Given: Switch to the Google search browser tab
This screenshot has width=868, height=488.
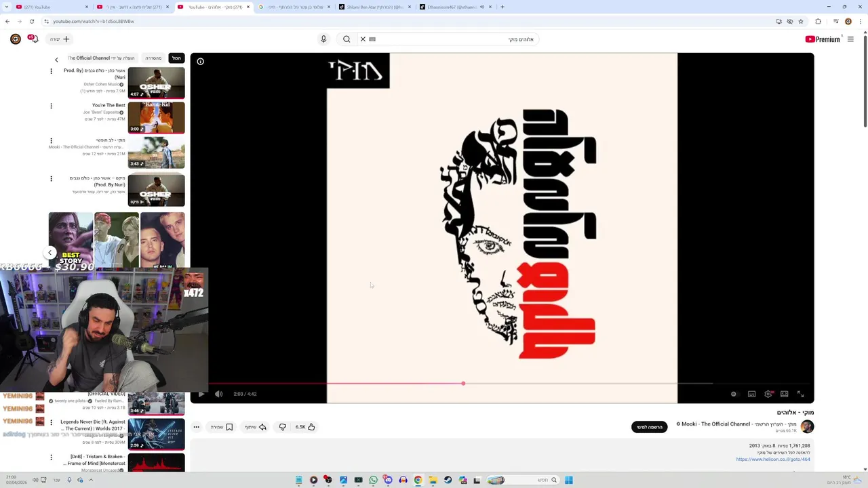Looking at the screenshot, I should click(x=294, y=7).
